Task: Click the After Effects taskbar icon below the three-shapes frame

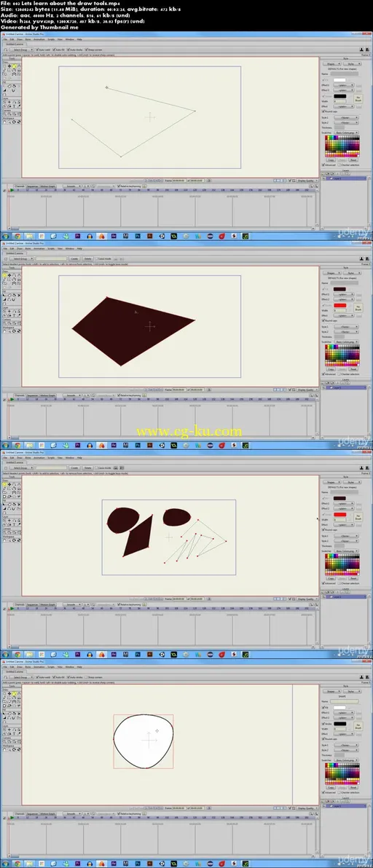Action: 114,655
